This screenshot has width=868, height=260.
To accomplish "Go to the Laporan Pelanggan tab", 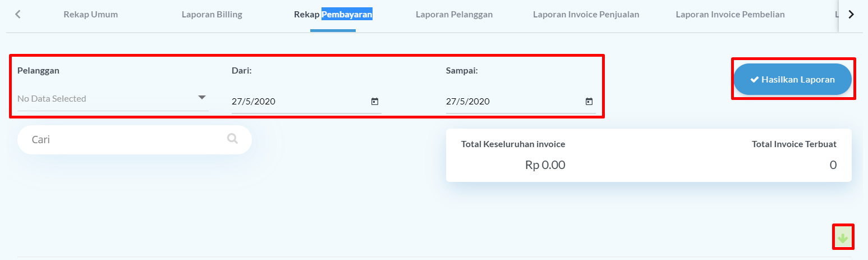I will 454,15.
